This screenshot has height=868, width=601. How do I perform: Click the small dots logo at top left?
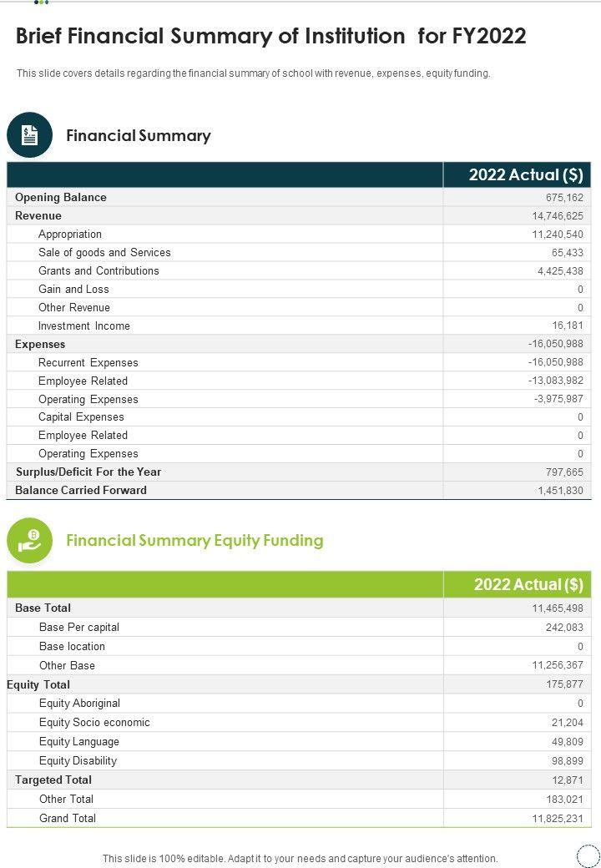coord(41,3)
